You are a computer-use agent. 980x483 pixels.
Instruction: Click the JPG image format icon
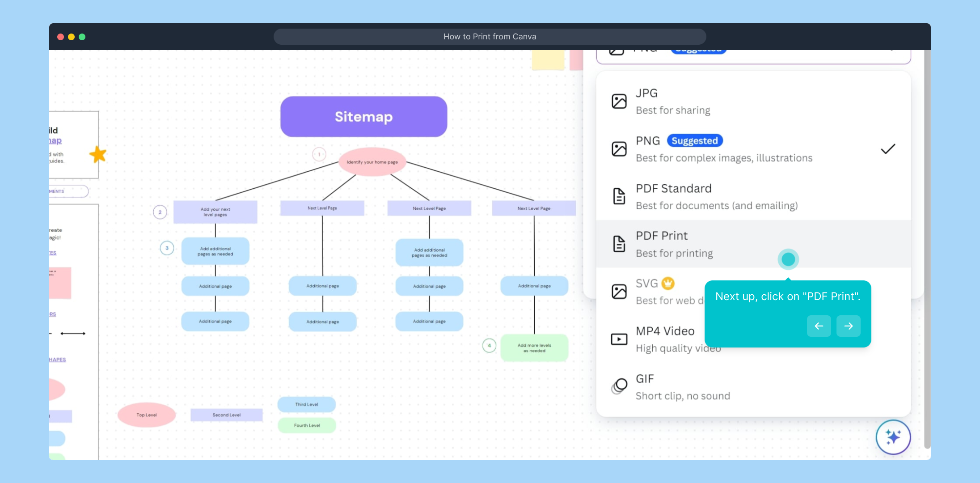point(619,102)
